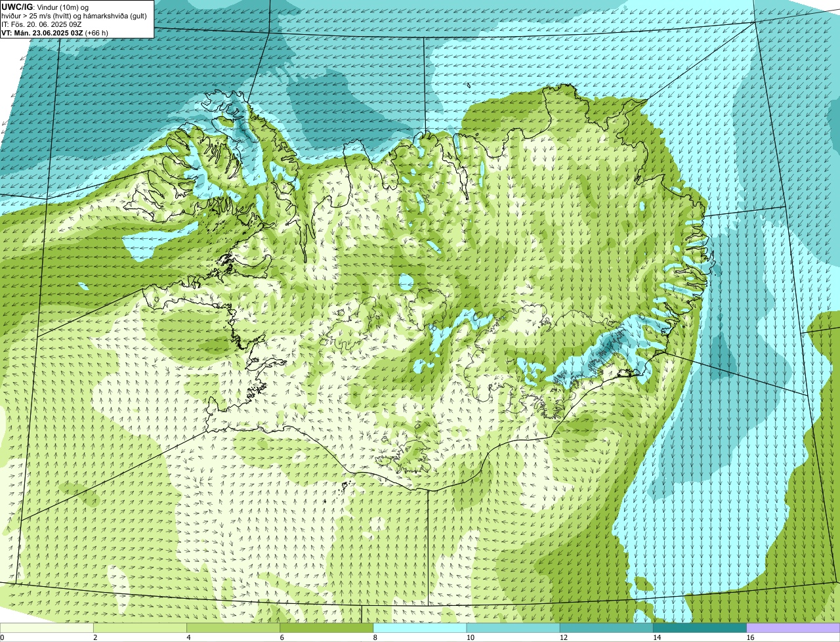This screenshot has width=840, height=642.
Task: Click the 4–6 m/s green legend swatch
Action: click(234, 628)
